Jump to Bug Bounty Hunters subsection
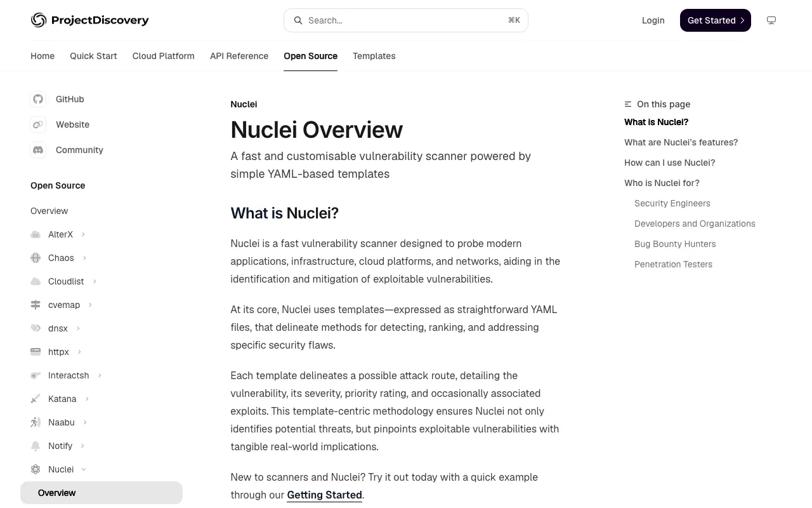Screen dimensions: 812x508 675,244
